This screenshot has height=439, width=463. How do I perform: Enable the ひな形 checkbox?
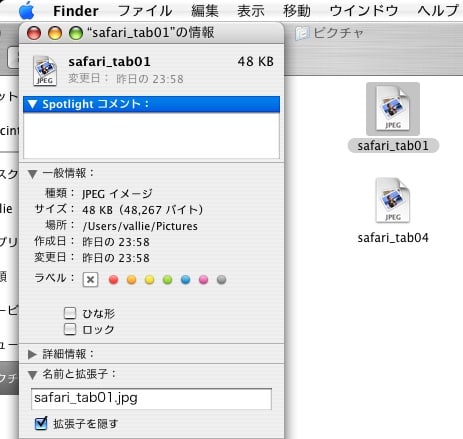point(70,313)
